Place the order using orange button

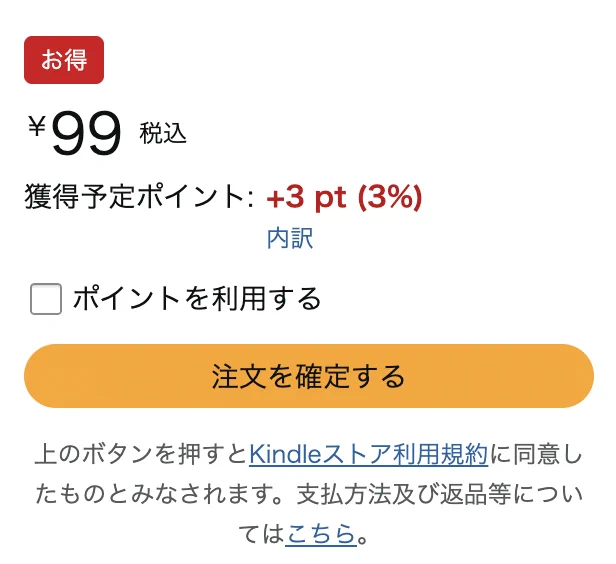pos(309,376)
